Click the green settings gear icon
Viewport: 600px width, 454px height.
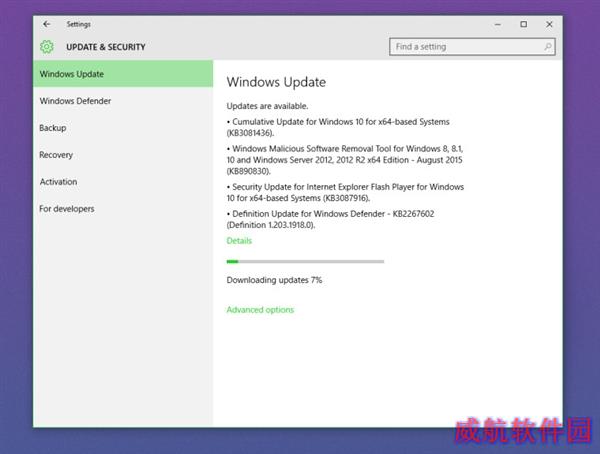(x=47, y=47)
